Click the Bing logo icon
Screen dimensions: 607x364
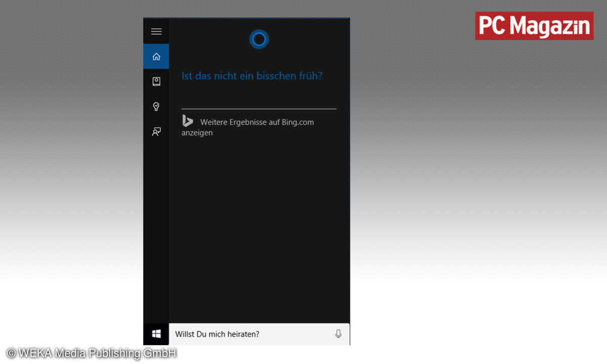187,121
